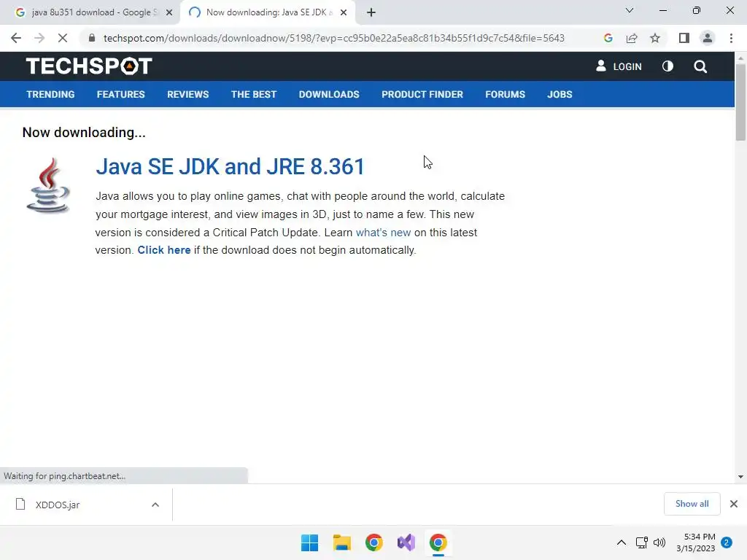
Task: Click the network tray icon
Action: (x=642, y=542)
